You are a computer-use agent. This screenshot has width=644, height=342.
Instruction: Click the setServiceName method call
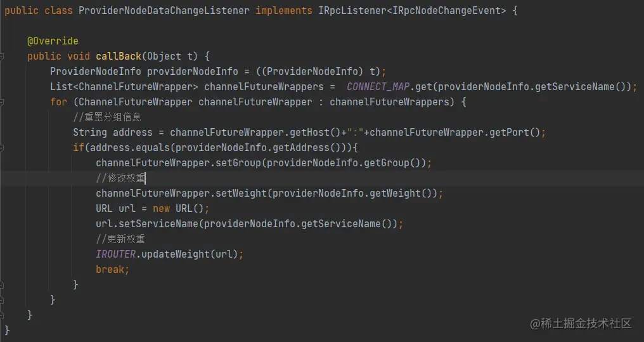pyautogui.click(x=158, y=223)
